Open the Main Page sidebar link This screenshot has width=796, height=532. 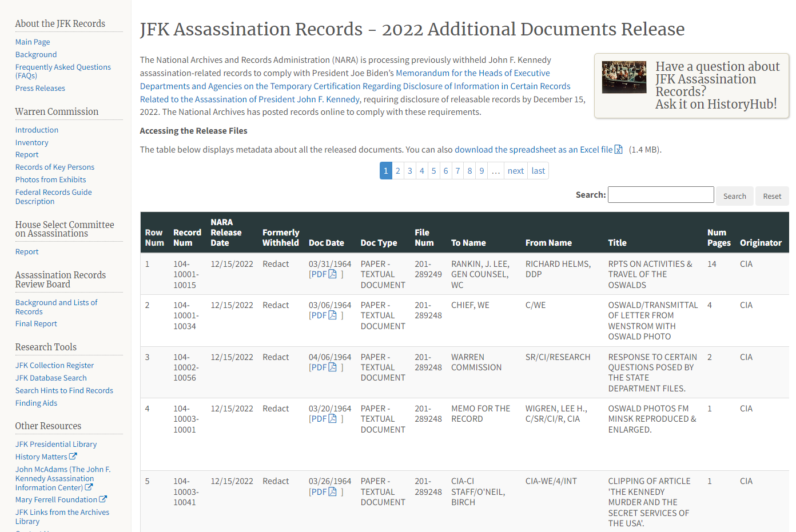point(33,42)
